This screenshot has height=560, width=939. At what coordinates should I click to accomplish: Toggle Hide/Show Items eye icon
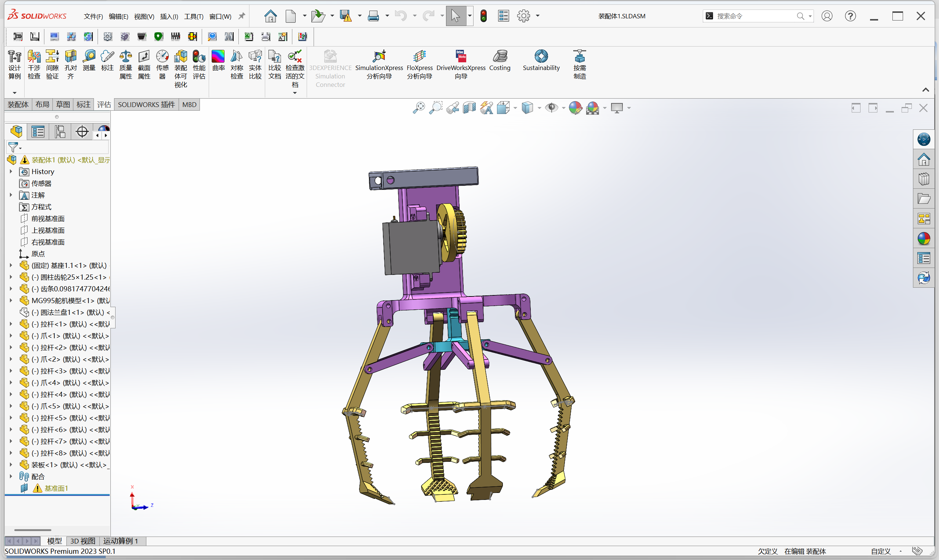pos(551,108)
